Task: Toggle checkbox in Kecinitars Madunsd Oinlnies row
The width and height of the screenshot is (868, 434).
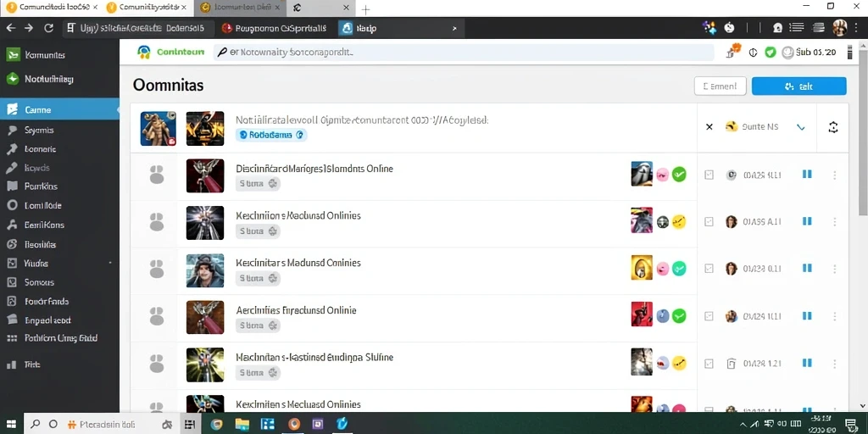Action: 709,269
